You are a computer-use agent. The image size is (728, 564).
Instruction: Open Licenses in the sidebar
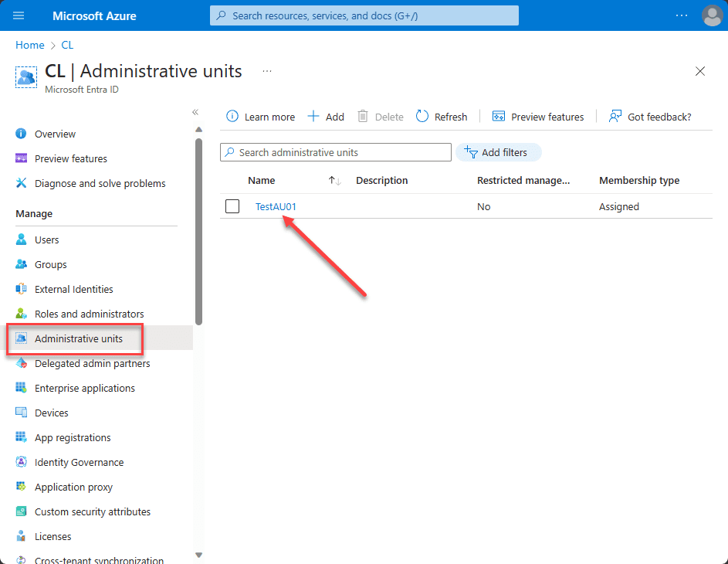53,537
